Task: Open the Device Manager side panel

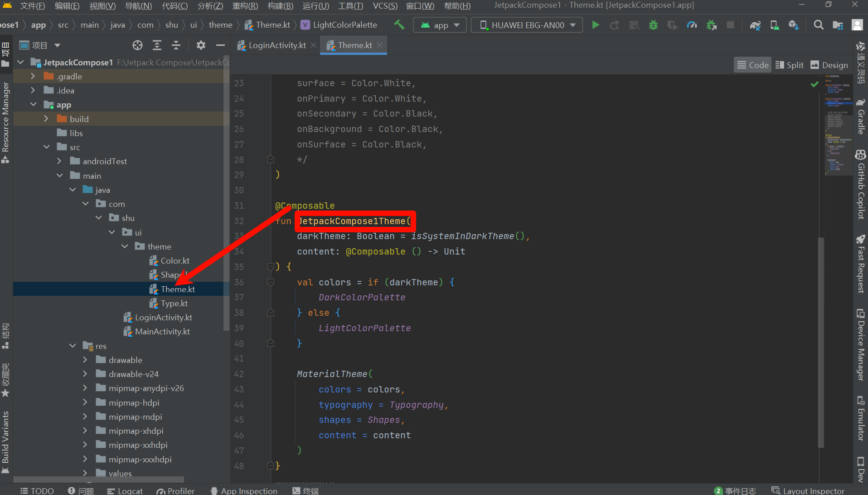Action: point(861,345)
